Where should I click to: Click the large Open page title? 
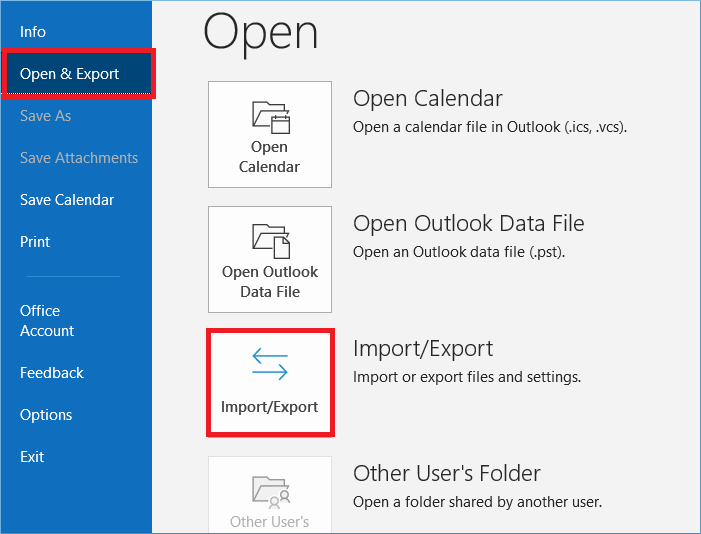click(261, 34)
